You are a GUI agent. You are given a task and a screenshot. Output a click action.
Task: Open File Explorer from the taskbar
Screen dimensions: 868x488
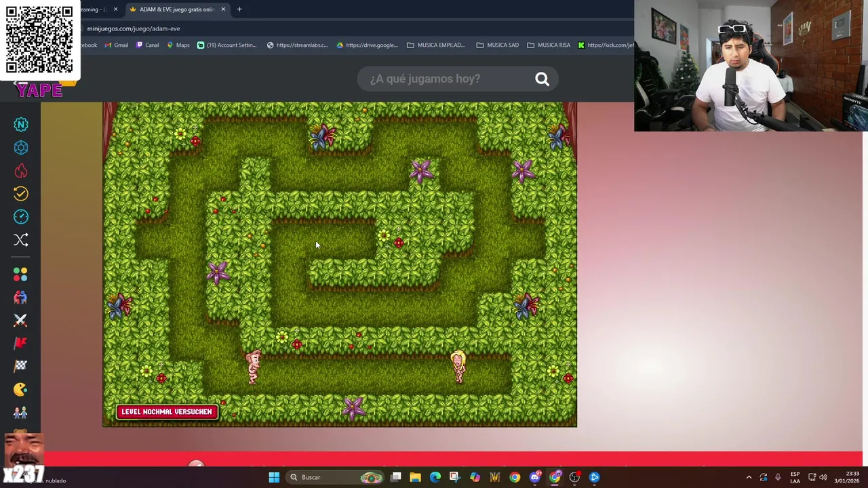(x=416, y=477)
